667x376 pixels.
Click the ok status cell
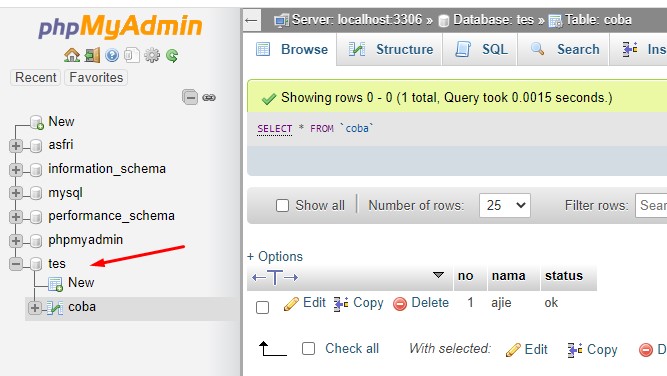coord(551,303)
